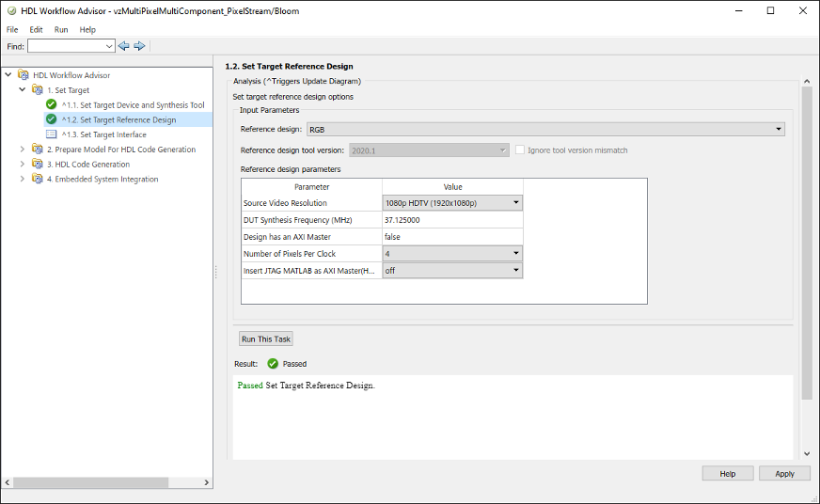Click the Prepare Model For HDL folder icon
820x504 pixels.
point(38,150)
